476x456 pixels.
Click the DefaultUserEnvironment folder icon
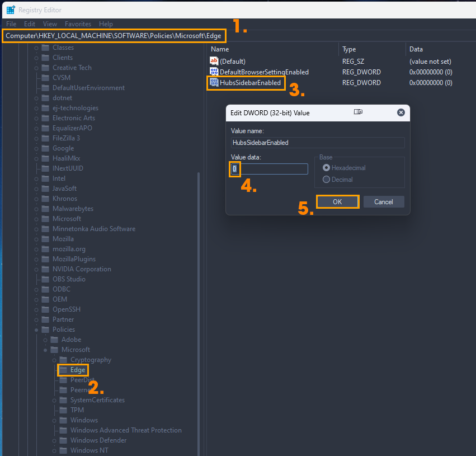tap(45, 88)
